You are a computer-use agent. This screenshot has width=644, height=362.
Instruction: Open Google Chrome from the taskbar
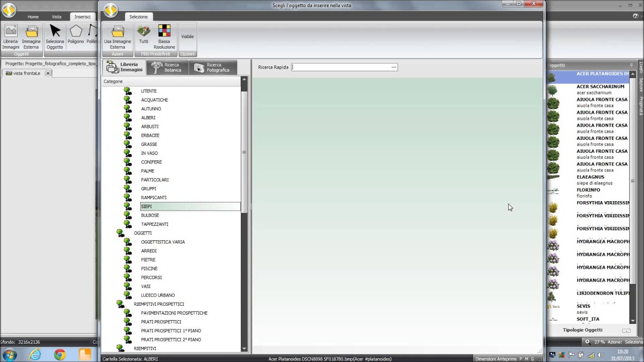tap(60, 355)
